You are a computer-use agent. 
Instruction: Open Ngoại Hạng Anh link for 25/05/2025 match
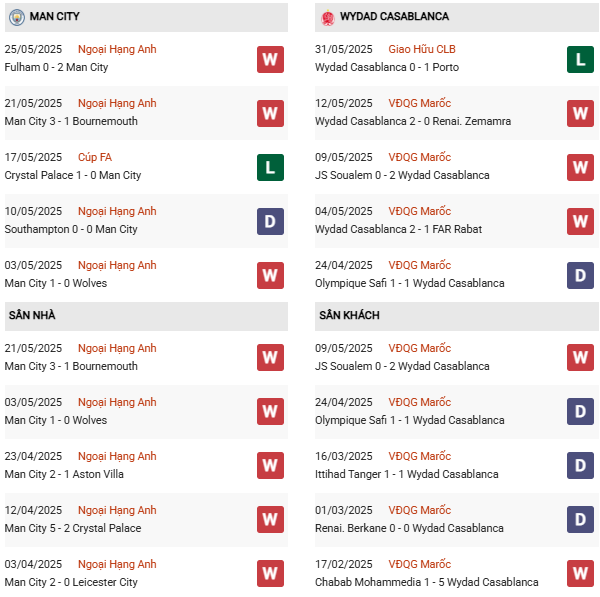point(117,49)
